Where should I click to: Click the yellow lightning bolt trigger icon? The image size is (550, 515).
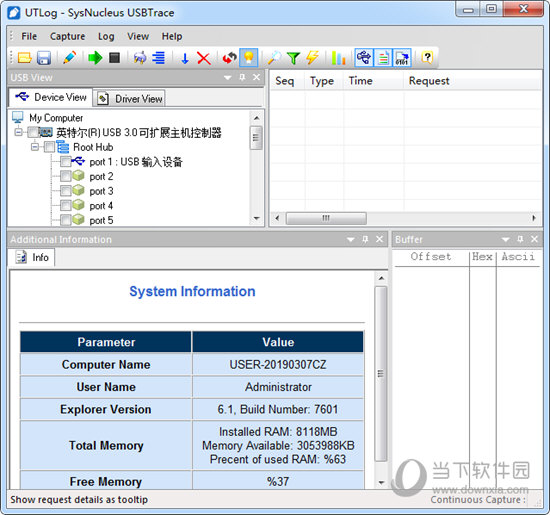(313, 58)
